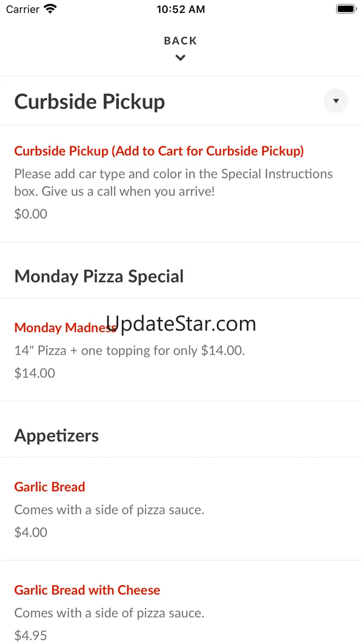Tap the $4.00 Garlic Bread price
Screen dimensions: 362x644
point(31,532)
